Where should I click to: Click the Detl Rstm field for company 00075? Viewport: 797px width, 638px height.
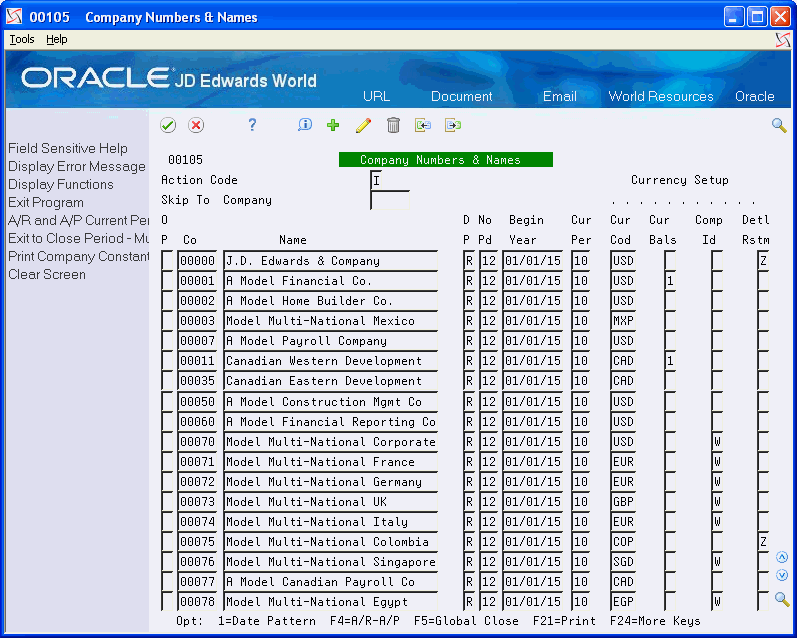pos(763,542)
